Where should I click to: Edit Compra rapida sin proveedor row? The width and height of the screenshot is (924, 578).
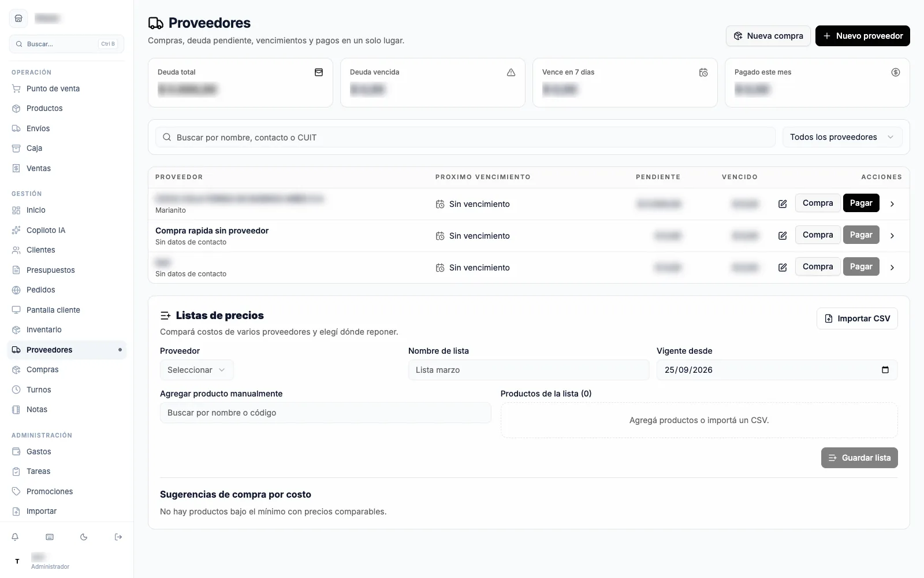[783, 236]
